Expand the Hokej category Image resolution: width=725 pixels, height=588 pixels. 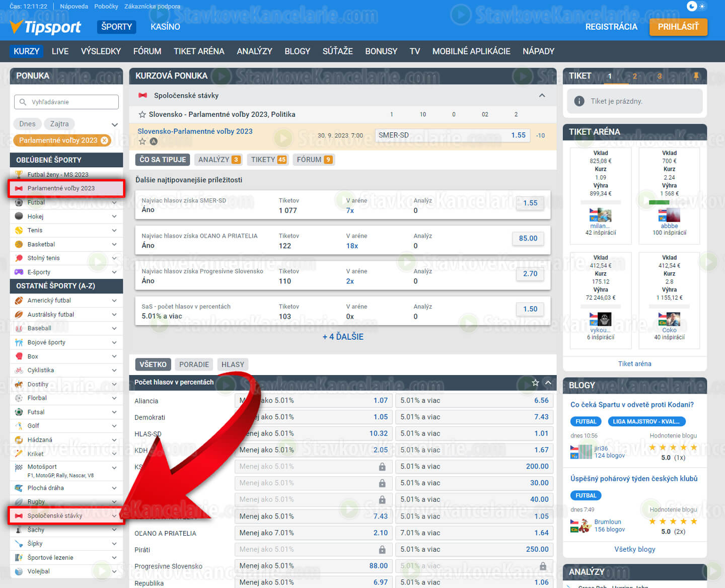[x=114, y=216]
